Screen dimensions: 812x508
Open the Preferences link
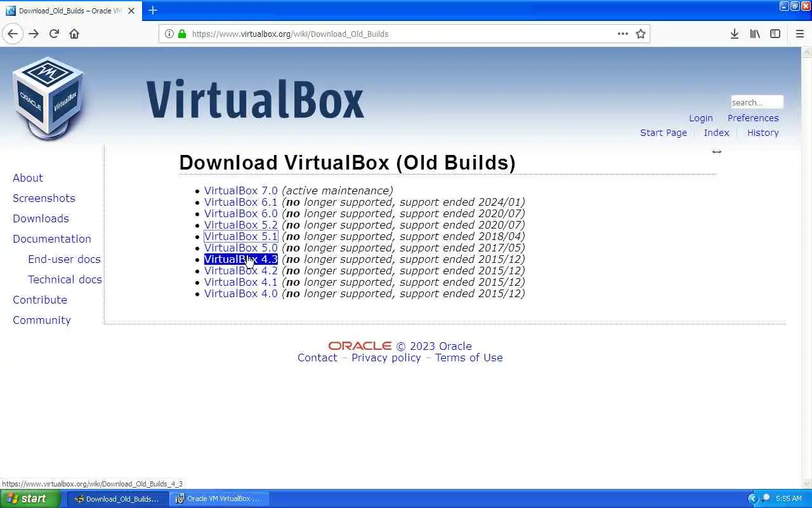[753, 118]
